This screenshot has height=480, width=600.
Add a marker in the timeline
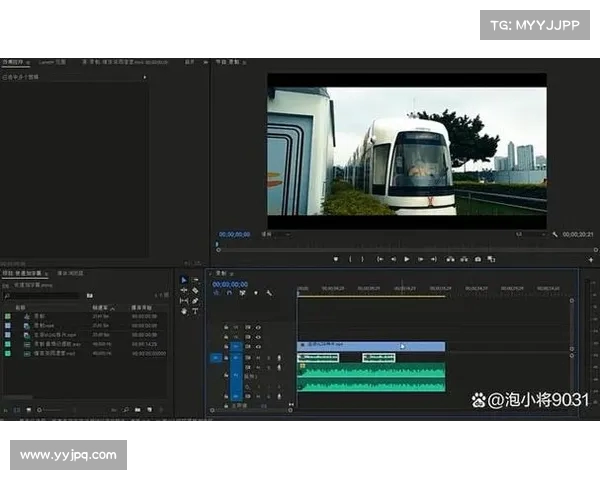click(x=256, y=293)
